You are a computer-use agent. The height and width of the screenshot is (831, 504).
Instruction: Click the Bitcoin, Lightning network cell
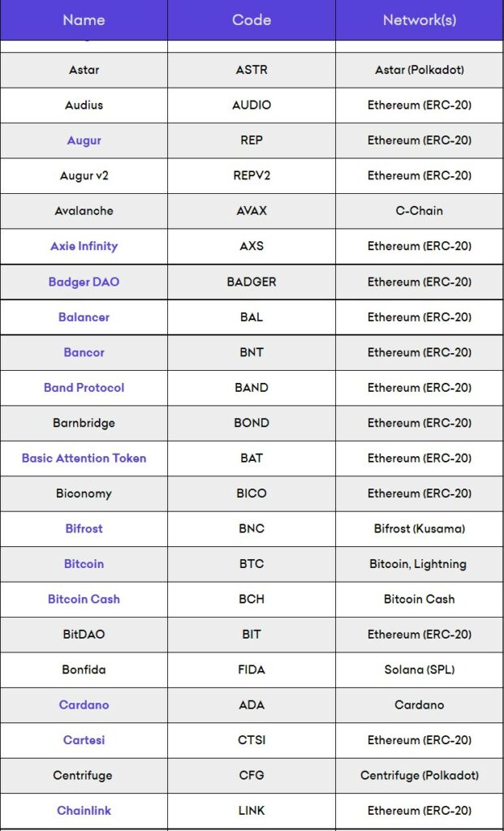click(419, 564)
